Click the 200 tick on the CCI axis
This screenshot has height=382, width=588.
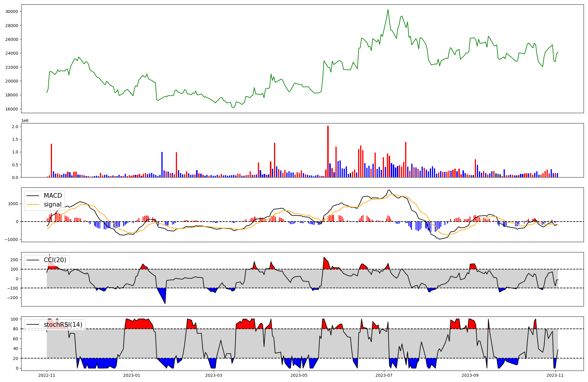pyautogui.click(x=14, y=260)
